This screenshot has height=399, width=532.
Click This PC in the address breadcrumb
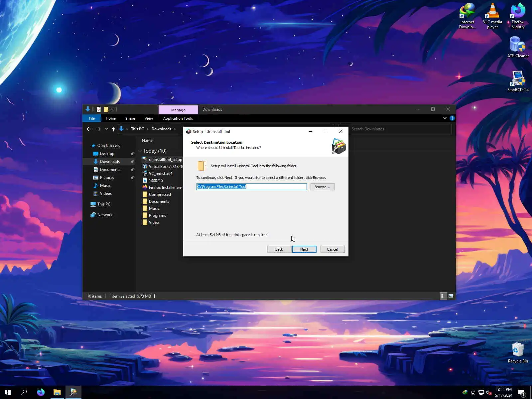(137, 129)
